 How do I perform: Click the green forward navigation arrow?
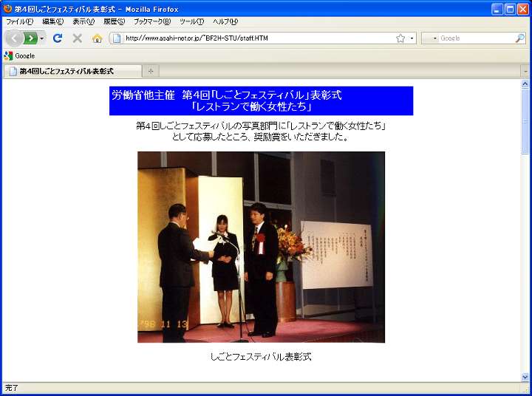pos(30,38)
